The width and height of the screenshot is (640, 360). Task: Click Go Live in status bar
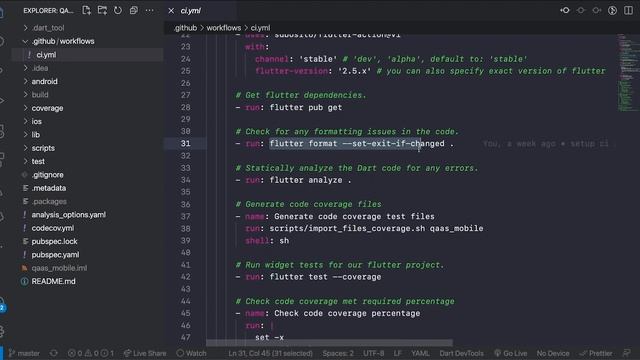click(x=511, y=353)
